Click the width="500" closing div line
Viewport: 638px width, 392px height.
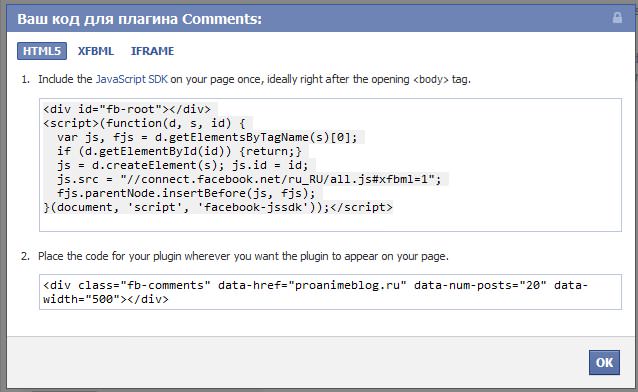coord(106,299)
